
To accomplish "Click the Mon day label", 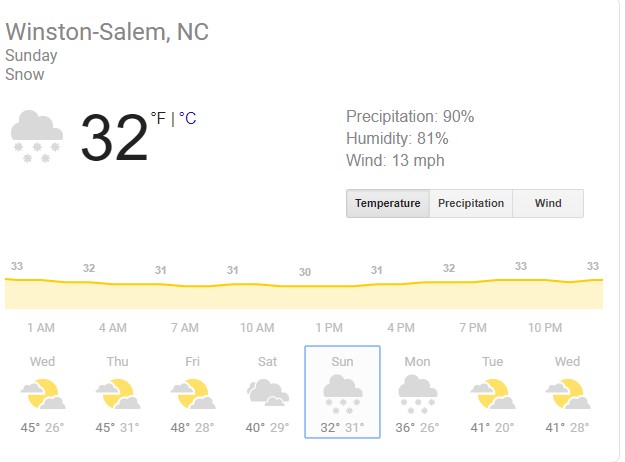I will (417, 361).
